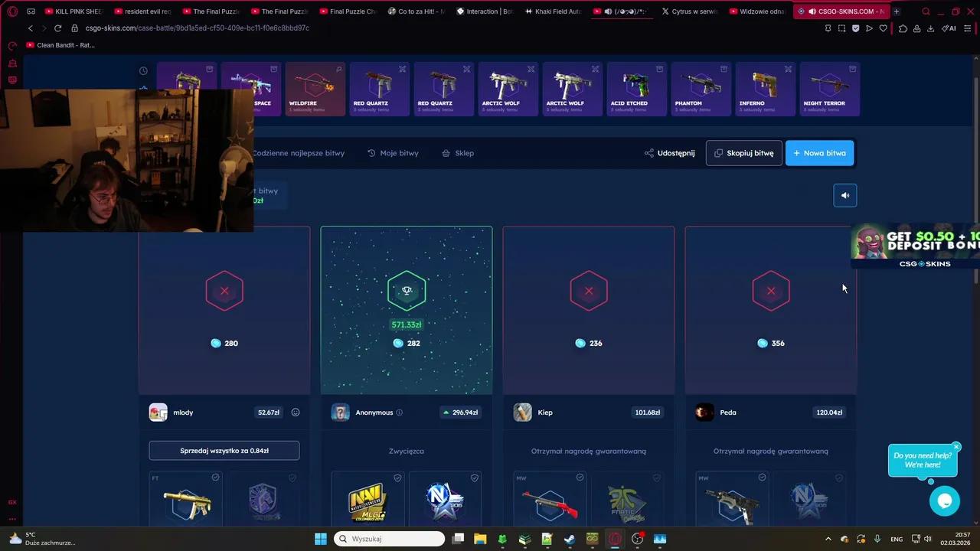980x551 pixels.
Task: Open the chat bubble support icon
Action: (x=945, y=500)
